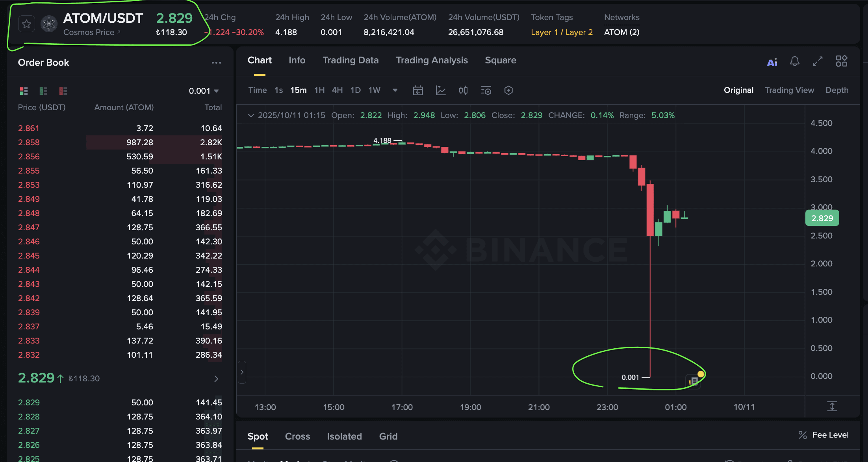Click the Layer 1 / Layer 2 token tag
Screen dimensions: 868x462
click(x=562, y=32)
